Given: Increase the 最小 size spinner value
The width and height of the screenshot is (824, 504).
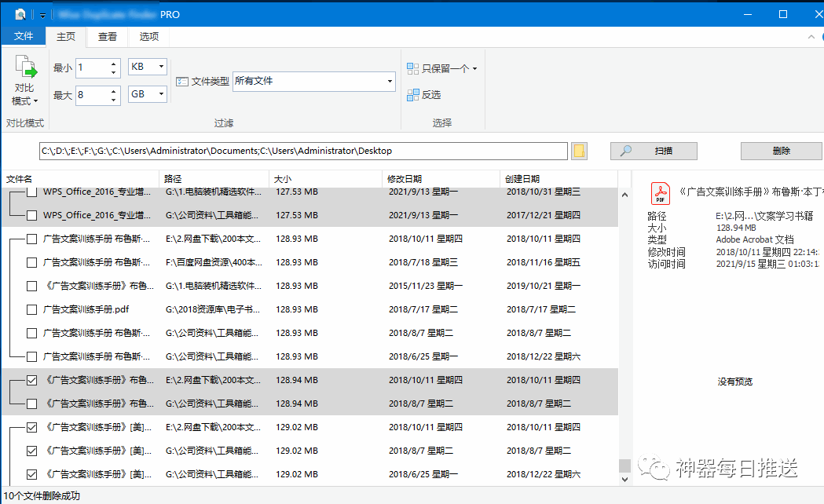Looking at the screenshot, I should pos(114,64).
